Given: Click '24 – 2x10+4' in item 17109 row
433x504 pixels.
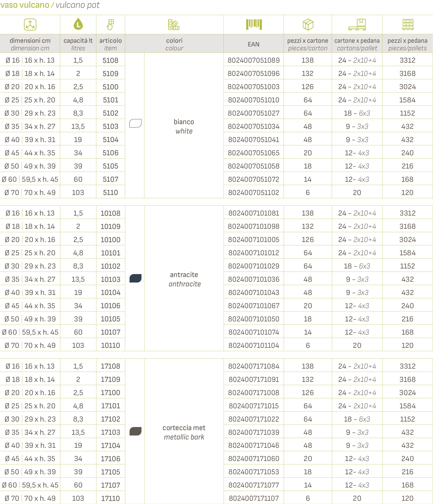Looking at the screenshot, I should click(x=357, y=379).
